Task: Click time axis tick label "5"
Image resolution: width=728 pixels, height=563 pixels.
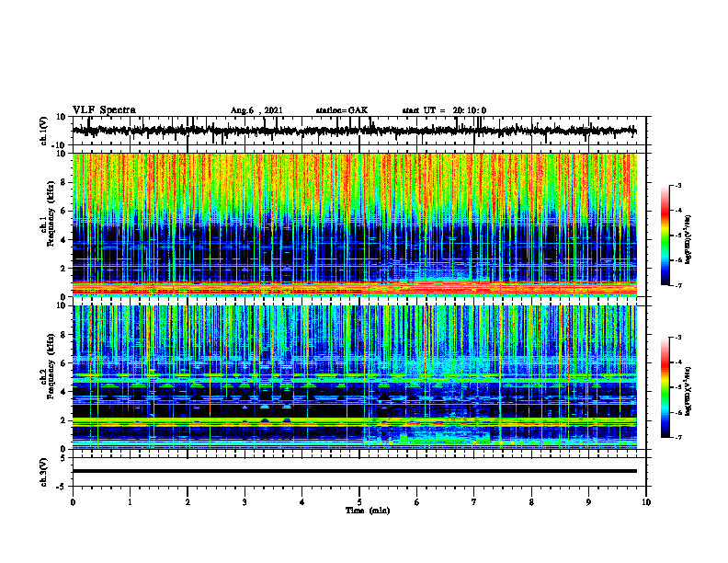Action: (359, 502)
